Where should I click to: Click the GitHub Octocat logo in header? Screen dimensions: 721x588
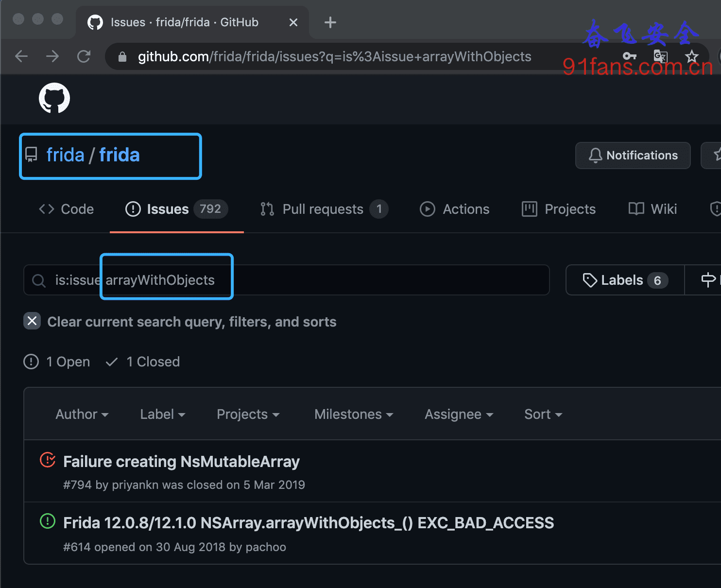click(54, 98)
